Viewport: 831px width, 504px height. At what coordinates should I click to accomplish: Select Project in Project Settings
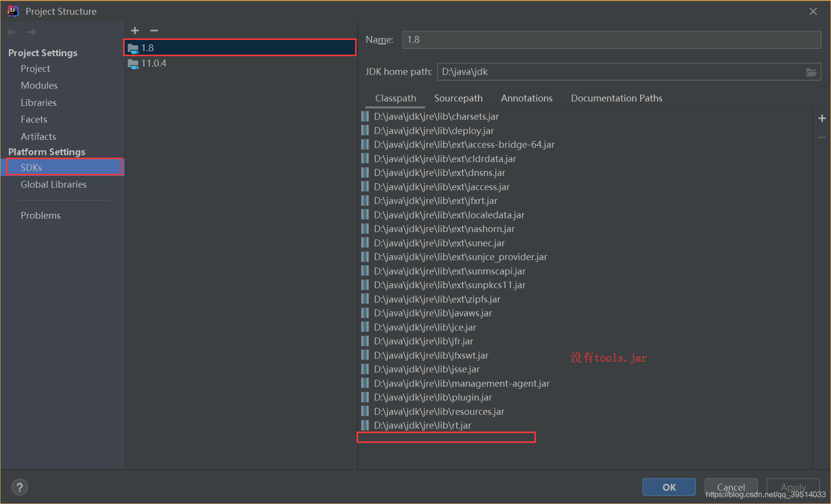[35, 68]
